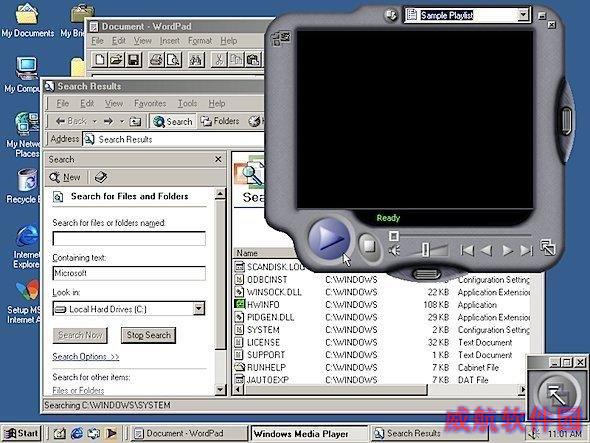This screenshot has height=443, width=590.
Task: Click the Address bar Search Results field
Action: pyautogui.click(x=173, y=139)
